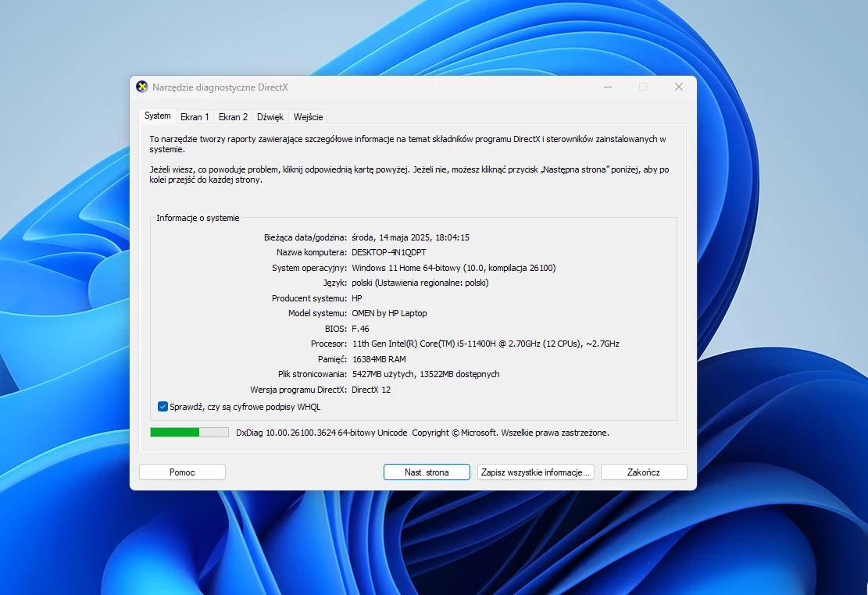Click the Nast. strona button

(x=427, y=472)
